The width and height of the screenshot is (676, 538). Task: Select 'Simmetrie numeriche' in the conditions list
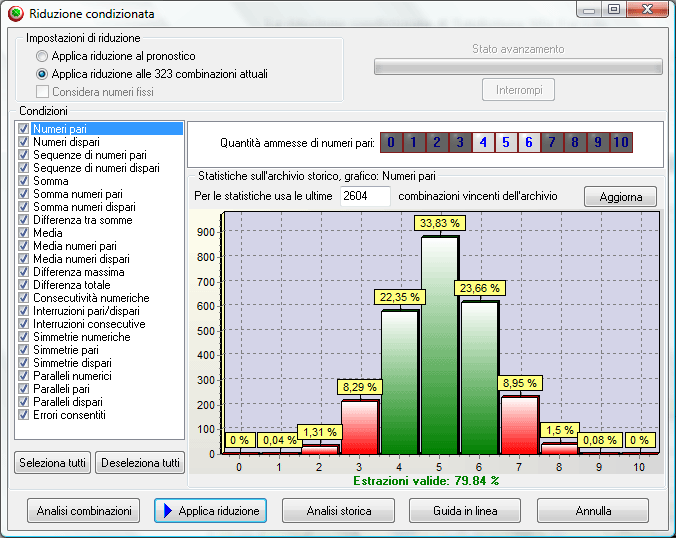click(x=81, y=337)
